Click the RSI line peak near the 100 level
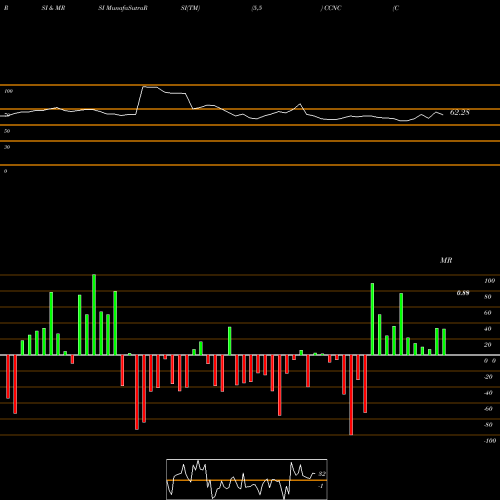500x500 pixels. click(144, 87)
